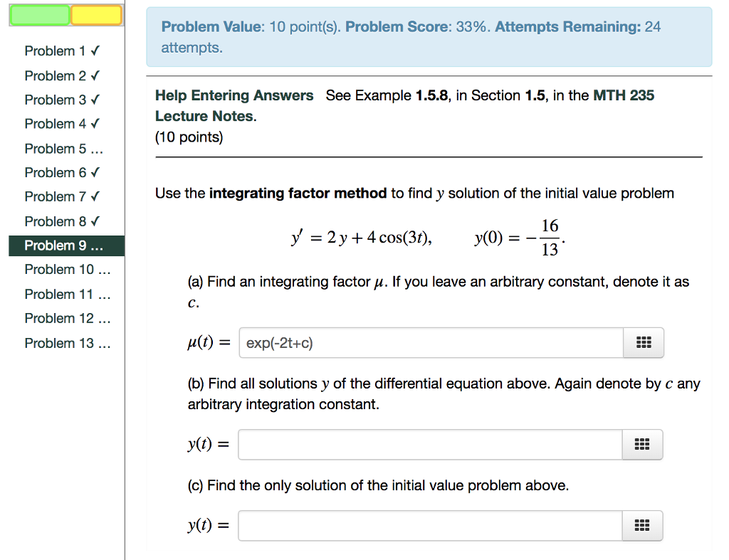
Task: Select Problem 10
Action: click(x=61, y=270)
